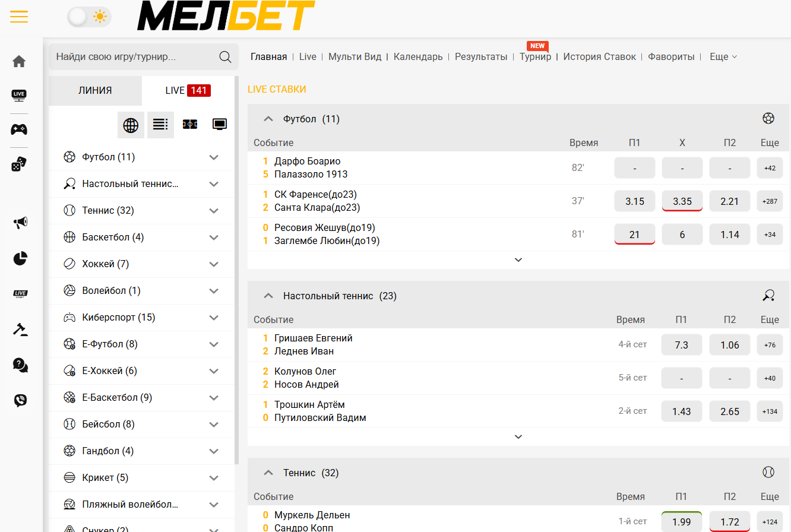Open Е-Хоккей (6) in sidebar
Viewport: 791px width, 532px height.
(x=141, y=371)
